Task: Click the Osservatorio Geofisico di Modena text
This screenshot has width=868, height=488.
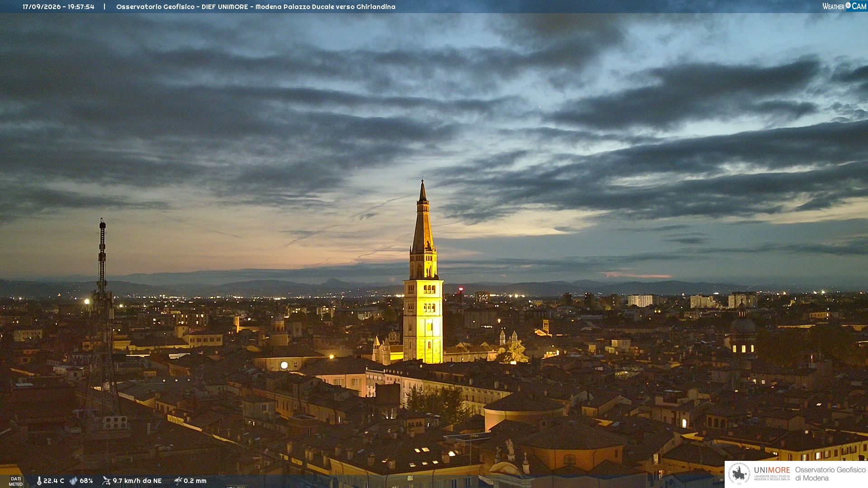Action: (x=830, y=474)
